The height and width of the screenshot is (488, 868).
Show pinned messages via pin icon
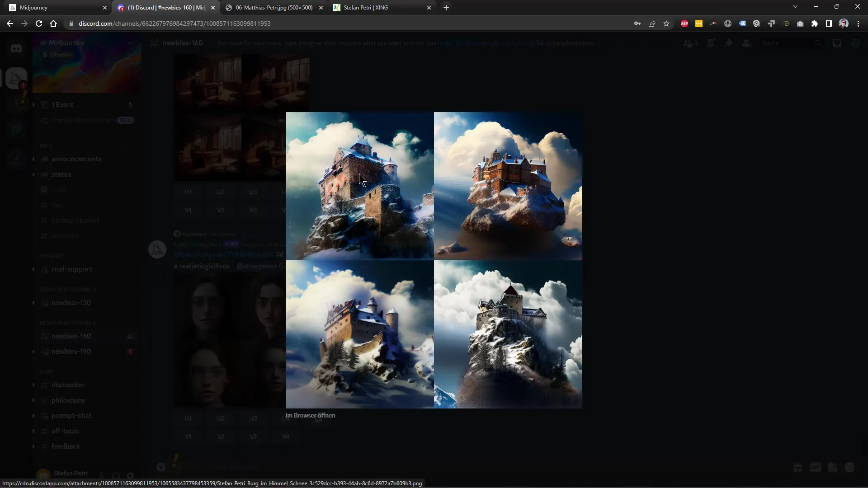[729, 43]
